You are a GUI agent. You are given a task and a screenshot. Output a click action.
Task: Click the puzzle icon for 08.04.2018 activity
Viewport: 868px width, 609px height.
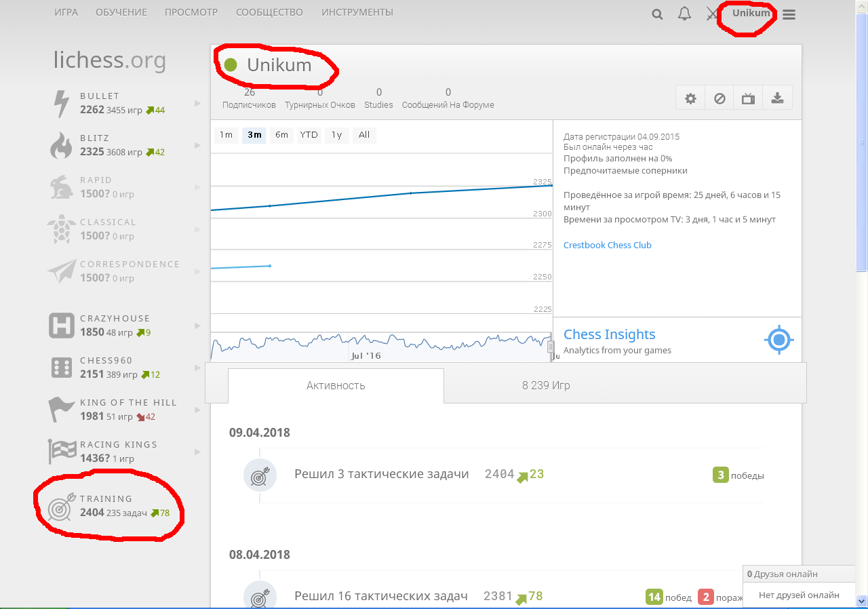point(260,595)
